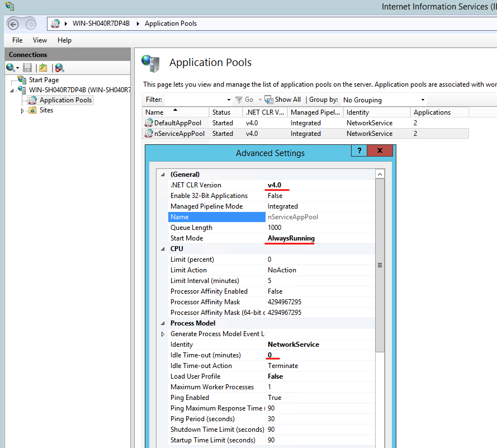Click the nServiceAppPool row icon
Screen dimensions: 497x448
tap(149, 134)
